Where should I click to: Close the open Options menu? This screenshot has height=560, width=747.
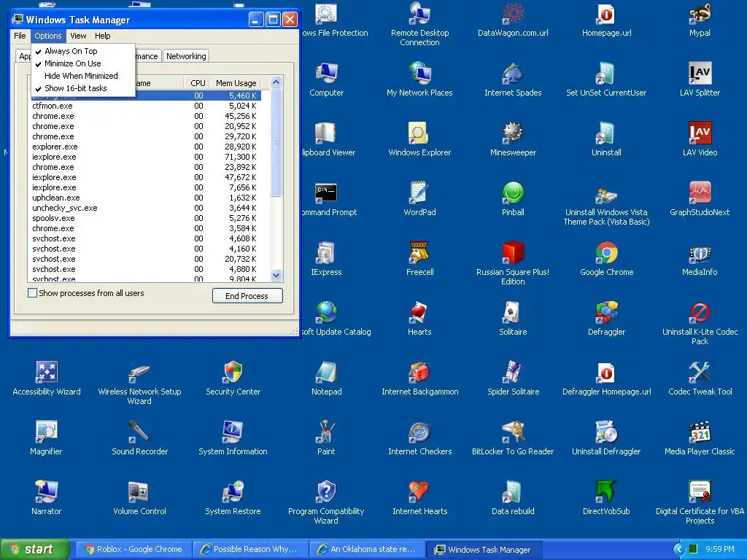pos(47,36)
